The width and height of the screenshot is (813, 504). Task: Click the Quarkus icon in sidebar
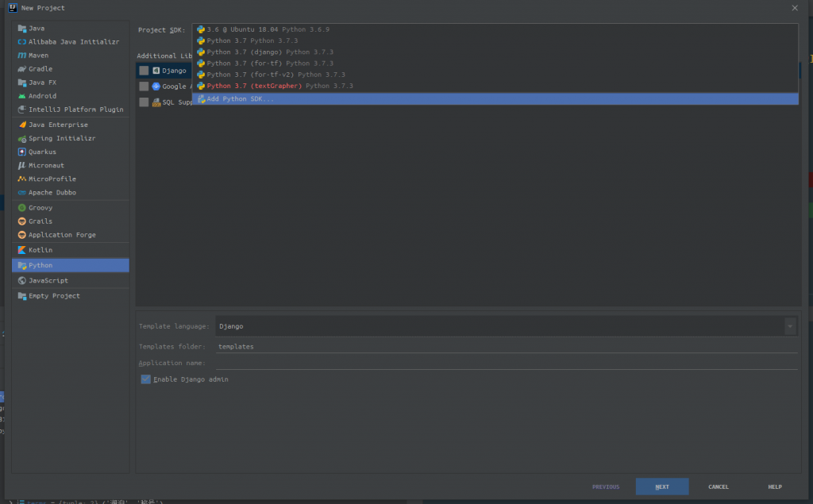[x=21, y=152]
